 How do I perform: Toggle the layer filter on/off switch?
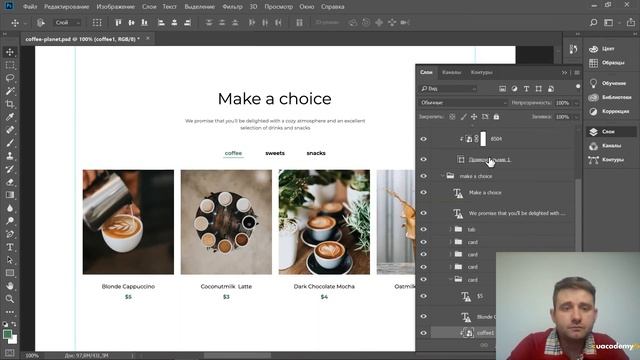[578, 87]
